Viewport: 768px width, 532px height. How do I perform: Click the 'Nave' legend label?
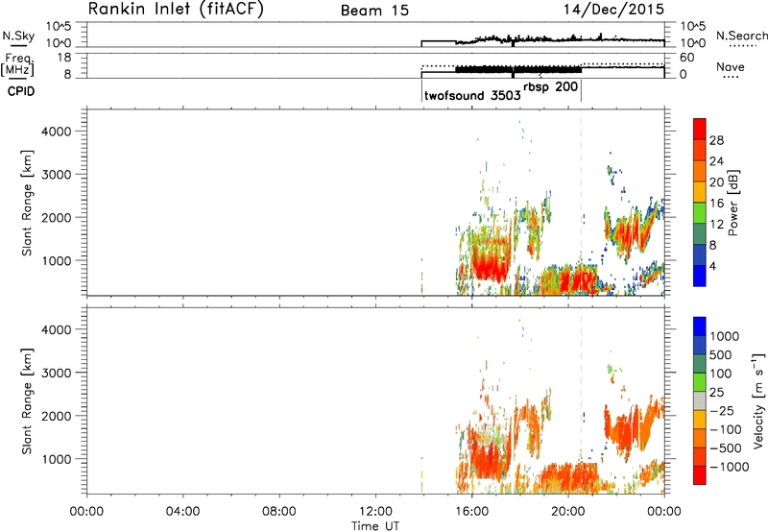pyautogui.click(x=731, y=67)
